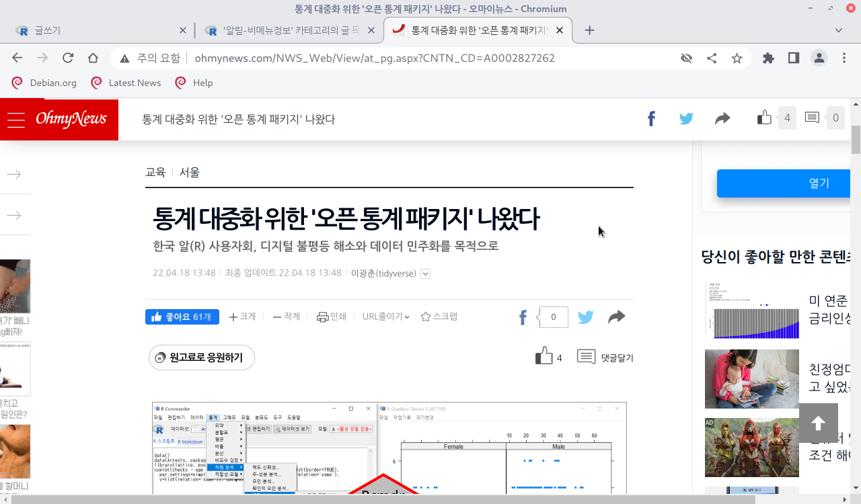Click the not-secure warning icon
Screen dimensions: 861x504
tap(124, 58)
